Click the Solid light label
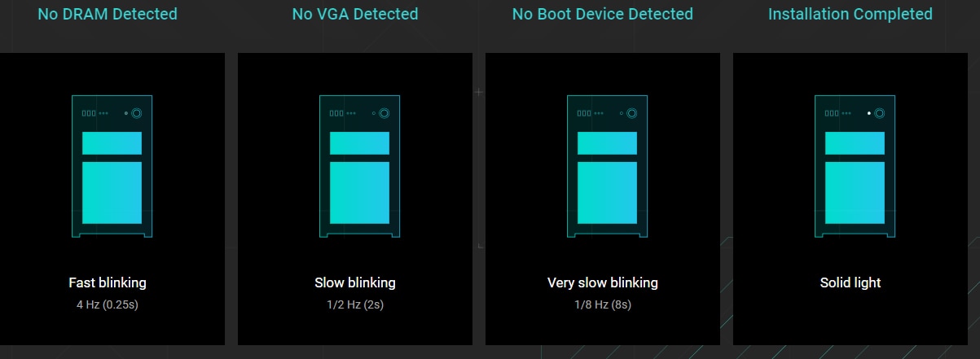This screenshot has width=980, height=359. point(850,283)
